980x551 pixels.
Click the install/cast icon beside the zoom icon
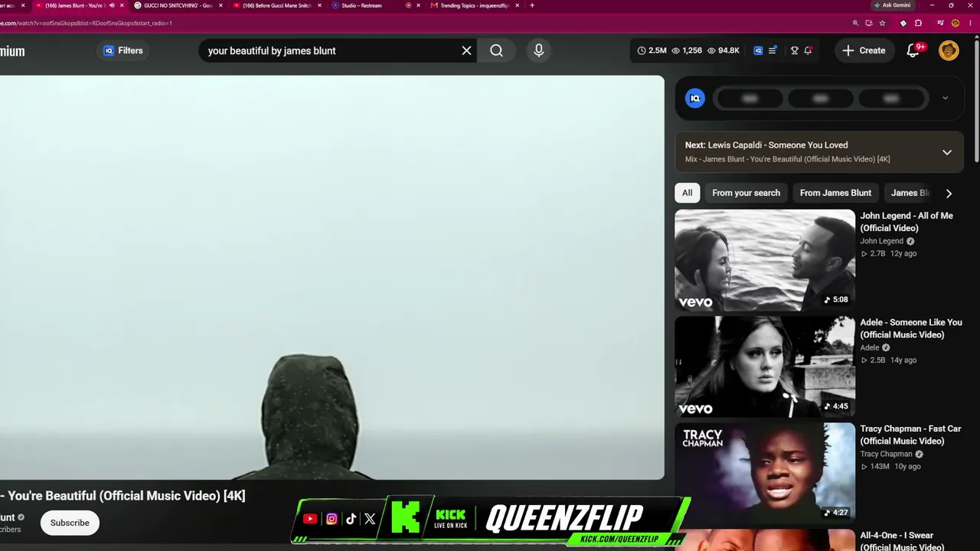pos(869,23)
